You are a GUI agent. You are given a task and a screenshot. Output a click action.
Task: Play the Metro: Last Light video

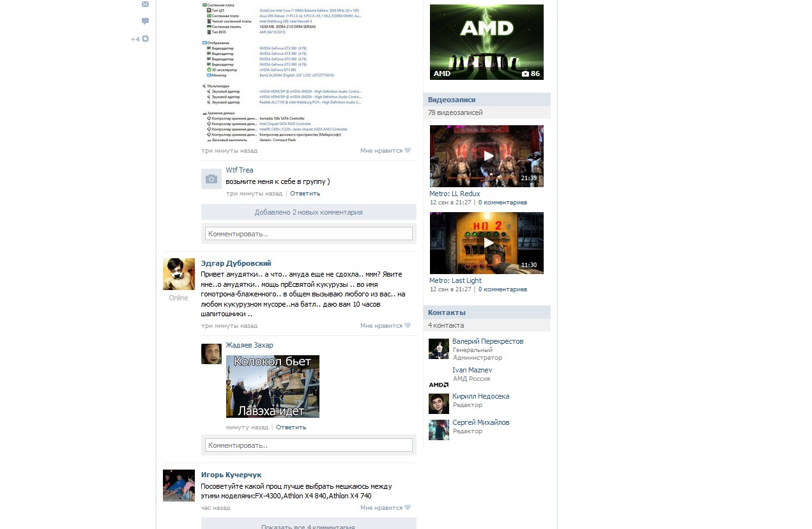click(487, 243)
